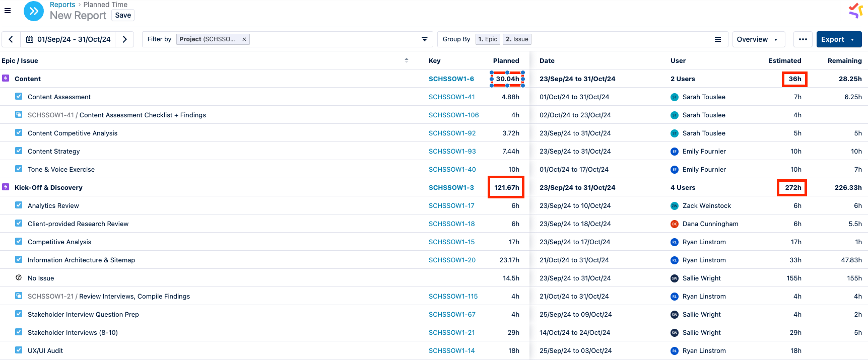Open the Overview view dropdown
868x360 pixels.
[x=758, y=39]
